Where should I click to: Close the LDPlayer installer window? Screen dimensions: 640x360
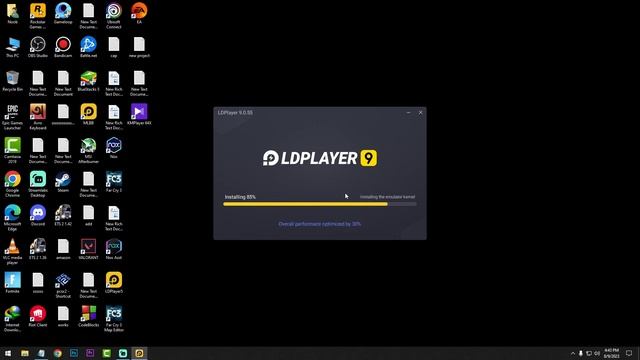420,113
